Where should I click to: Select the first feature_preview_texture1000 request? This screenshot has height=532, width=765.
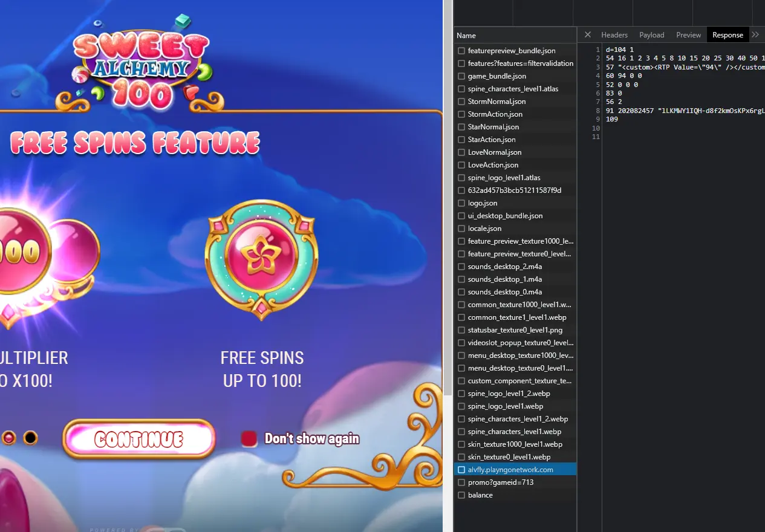pos(515,241)
